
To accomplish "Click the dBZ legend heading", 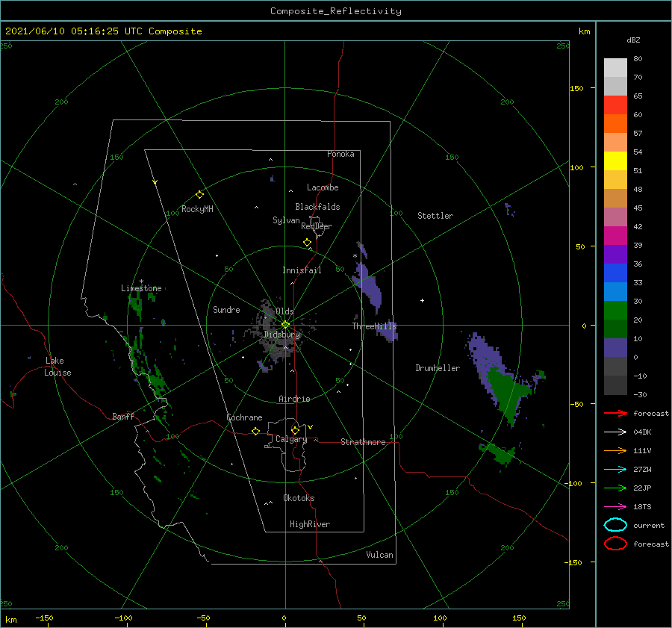I will pos(633,40).
